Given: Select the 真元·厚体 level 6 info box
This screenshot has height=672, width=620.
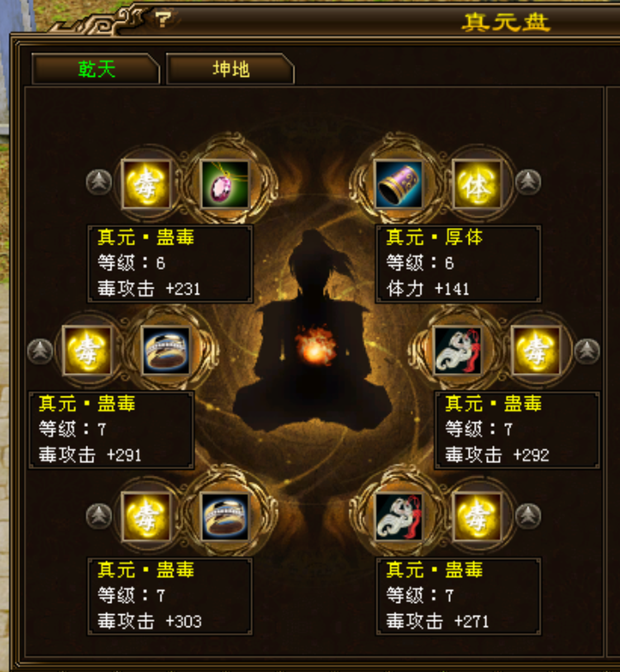Looking at the screenshot, I should [458, 264].
